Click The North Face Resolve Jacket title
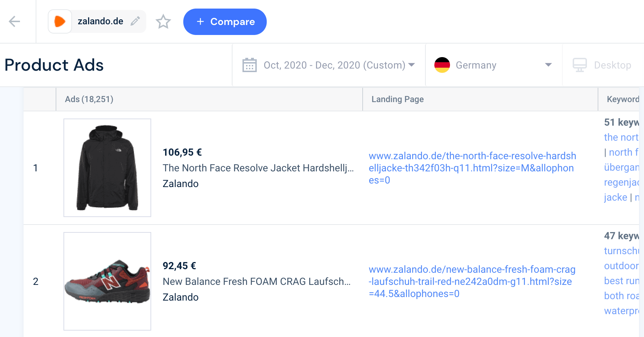The width and height of the screenshot is (644, 337). tap(259, 168)
